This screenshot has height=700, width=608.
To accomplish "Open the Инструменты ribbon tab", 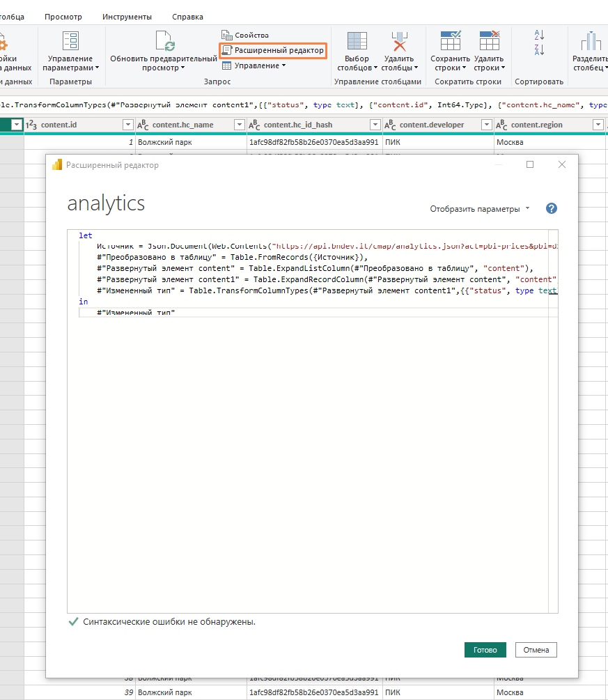I will 127,17.
